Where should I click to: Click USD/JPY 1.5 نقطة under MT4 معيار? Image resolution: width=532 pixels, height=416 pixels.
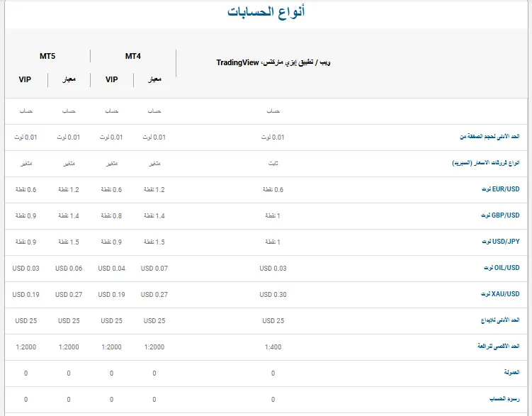(x=154, y=242)
